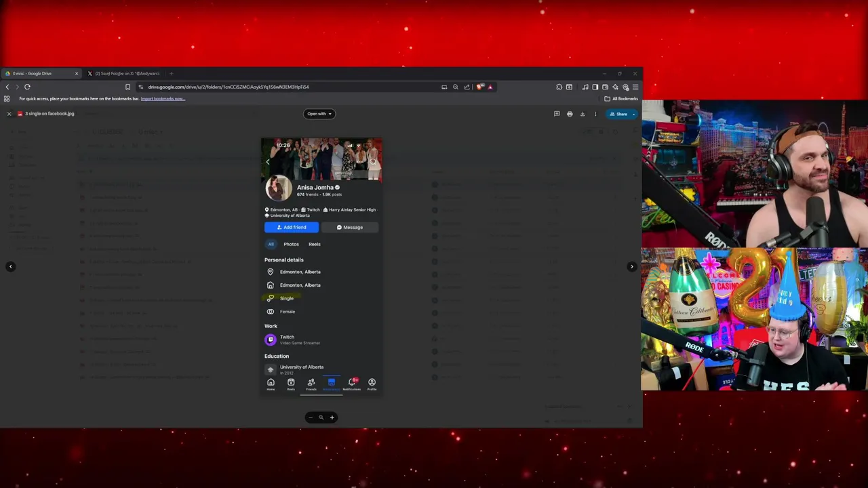Expand the Open with dropdown
The width and height of the screenshot is (868, 488).
[x=319, y=114]
